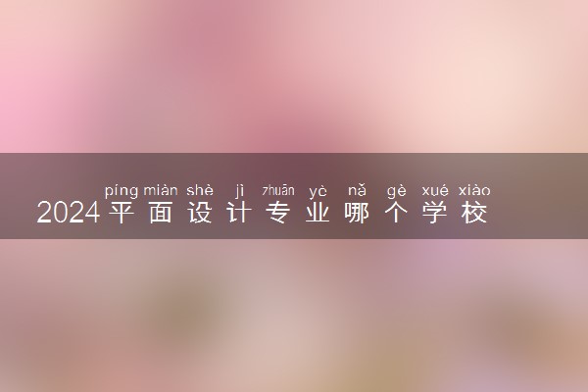Click the character 校 in the title
This screenshot has height=392, width=588.
(x=474, y=212)
